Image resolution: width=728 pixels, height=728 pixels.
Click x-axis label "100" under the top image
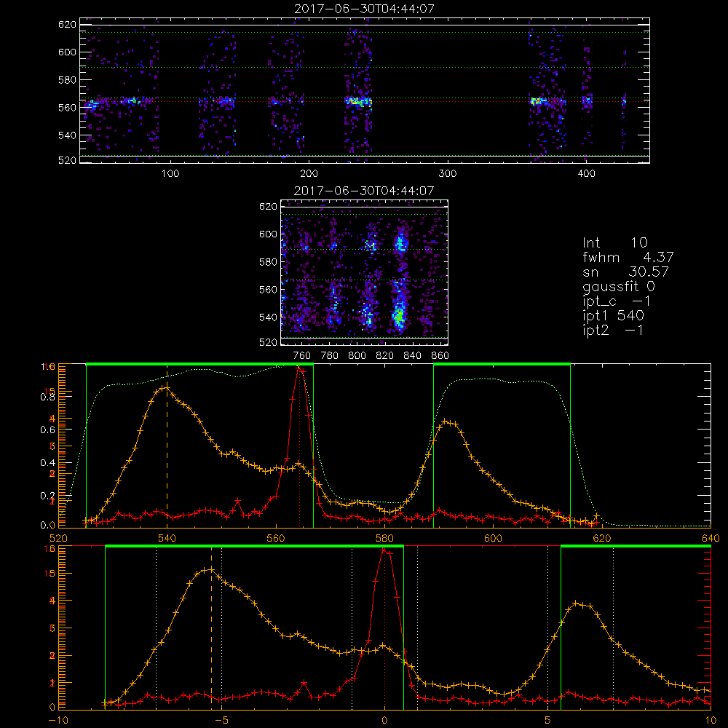tap(170, 174)
